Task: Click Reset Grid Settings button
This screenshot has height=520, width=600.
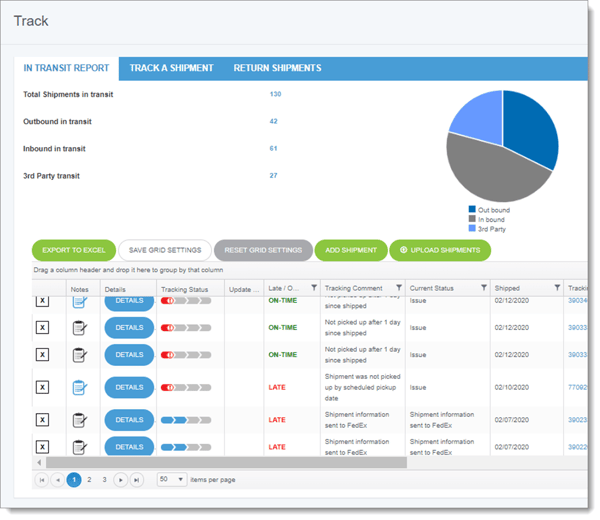Action: [x=263, y=250]
